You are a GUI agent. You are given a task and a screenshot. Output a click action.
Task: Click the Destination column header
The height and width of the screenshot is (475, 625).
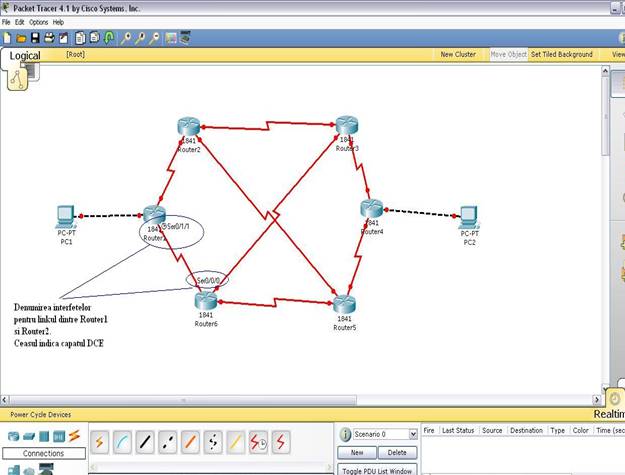tap(526, 430)
